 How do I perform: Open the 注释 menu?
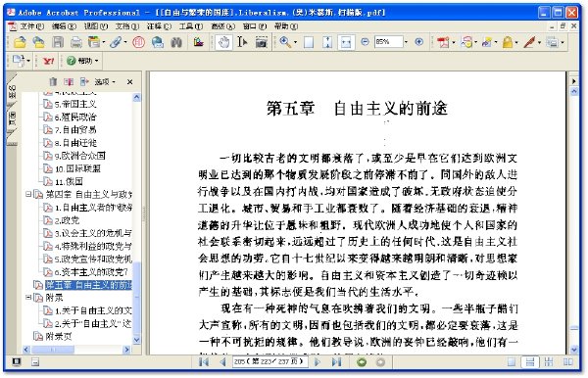(159, 26)
